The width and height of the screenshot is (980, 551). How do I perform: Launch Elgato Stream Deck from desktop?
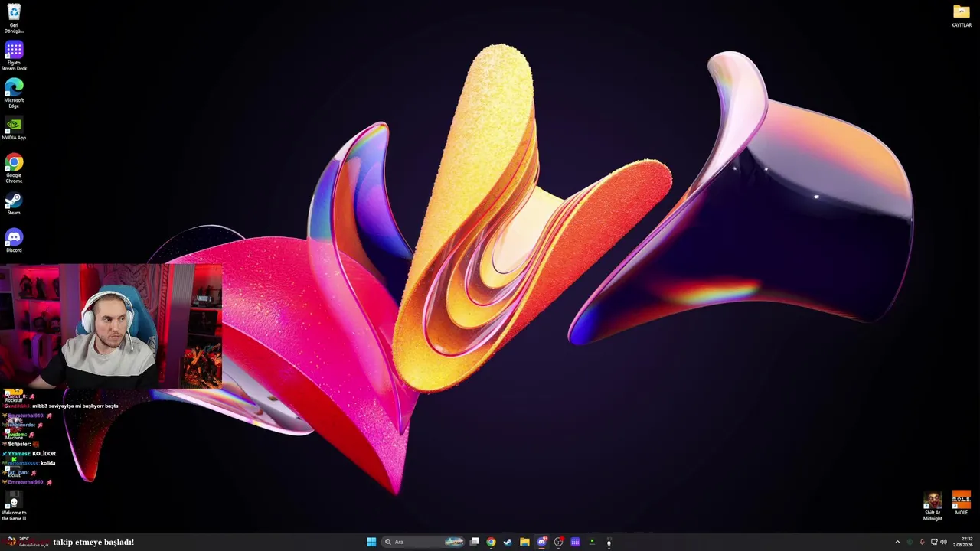[x=14, y=56]
